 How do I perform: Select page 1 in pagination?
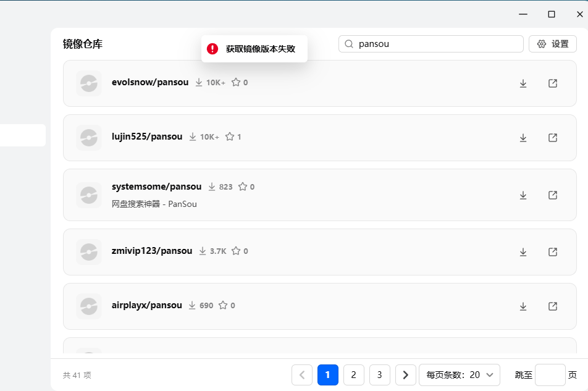coord(328,374)
